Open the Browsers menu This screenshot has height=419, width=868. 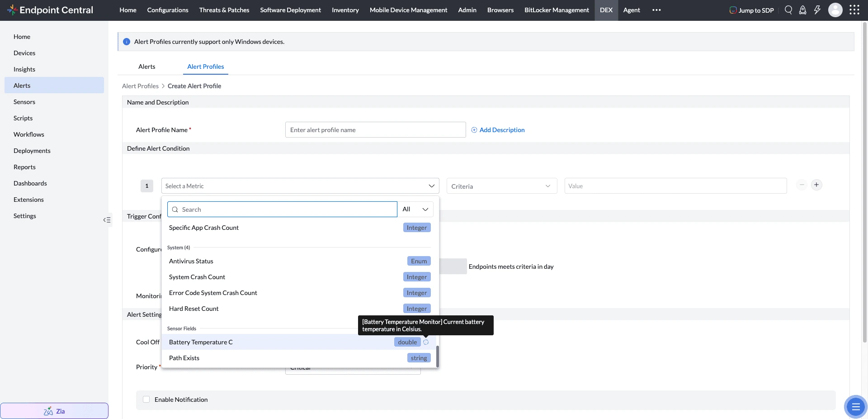500,10
